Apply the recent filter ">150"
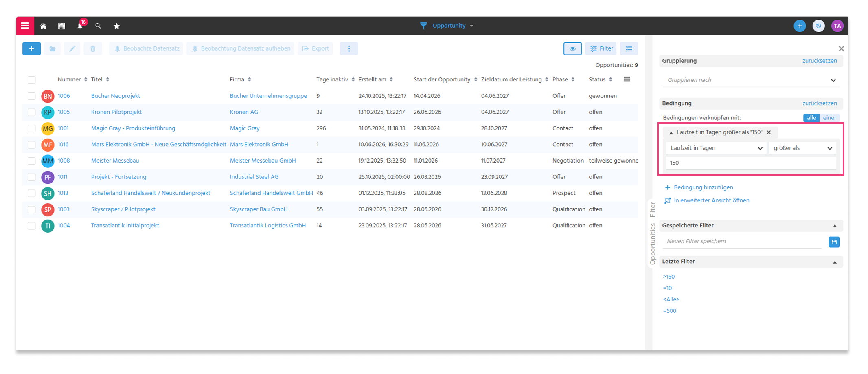The height and width of the screenshot is (374, 868). (x=669, y=277)
